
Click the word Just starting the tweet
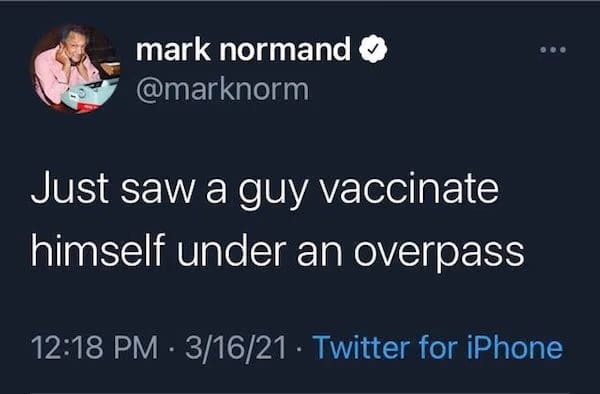click(x=70, y=187)
